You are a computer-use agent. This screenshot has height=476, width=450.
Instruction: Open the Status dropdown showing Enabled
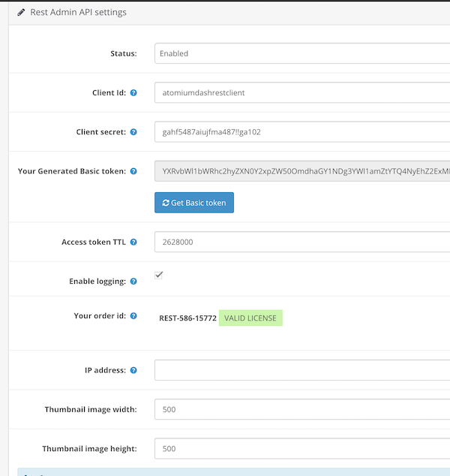coord(302,53)
